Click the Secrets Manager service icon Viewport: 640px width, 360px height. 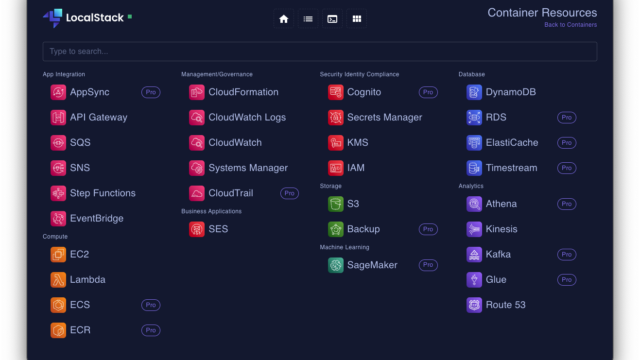click(x=336, y=118)
